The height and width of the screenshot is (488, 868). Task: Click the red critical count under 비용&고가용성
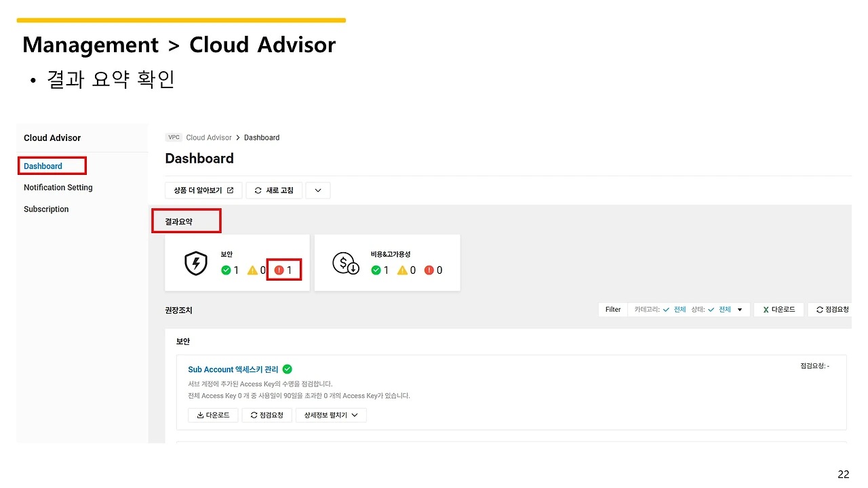[x=433, y=270]
